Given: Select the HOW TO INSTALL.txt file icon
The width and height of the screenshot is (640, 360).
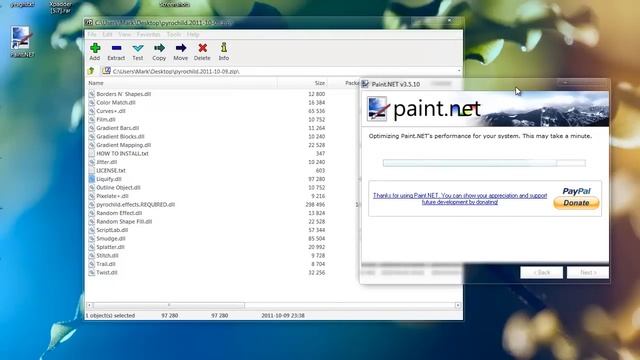Looking at the screenshot, I should (x=92, y=153).
